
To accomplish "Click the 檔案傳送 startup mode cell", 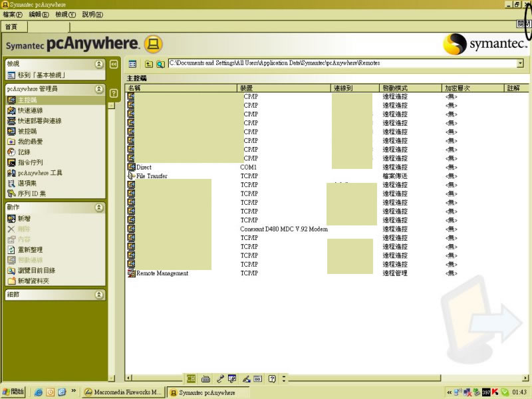I will pyautogui.click(x=395, y=176).
